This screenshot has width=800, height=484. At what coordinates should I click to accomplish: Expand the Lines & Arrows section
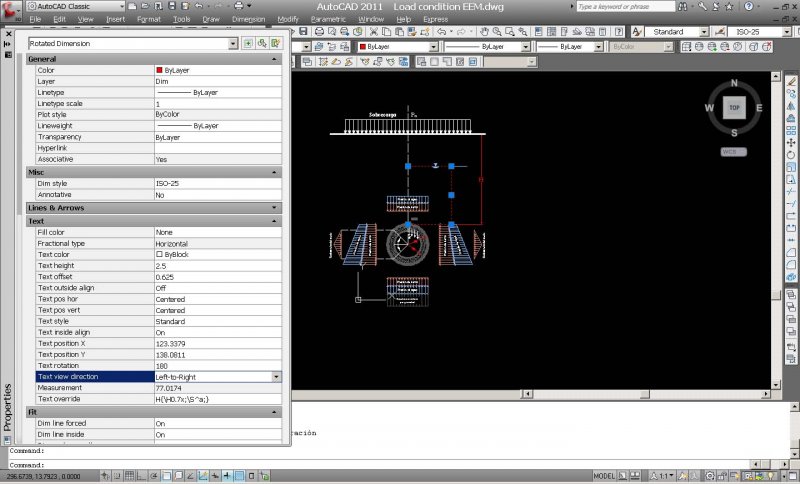click(x=275, y=207)
